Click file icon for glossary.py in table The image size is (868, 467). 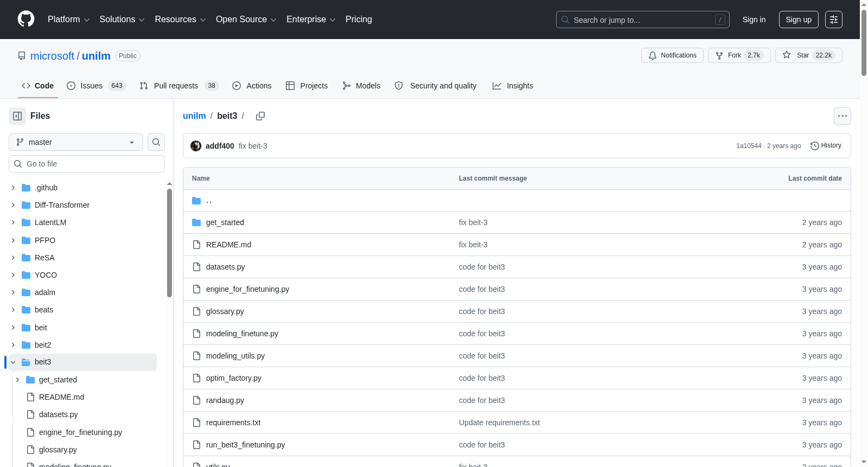point(196,311)
